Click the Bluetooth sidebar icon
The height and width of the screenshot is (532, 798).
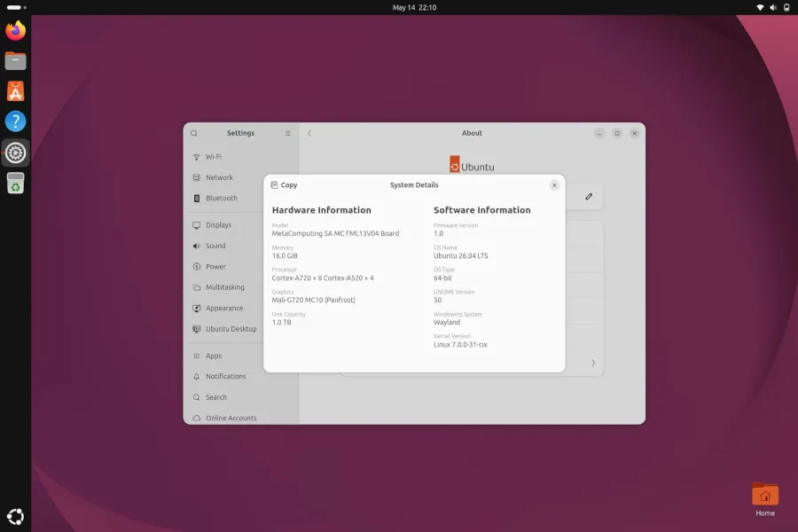(x=197, y=198)
